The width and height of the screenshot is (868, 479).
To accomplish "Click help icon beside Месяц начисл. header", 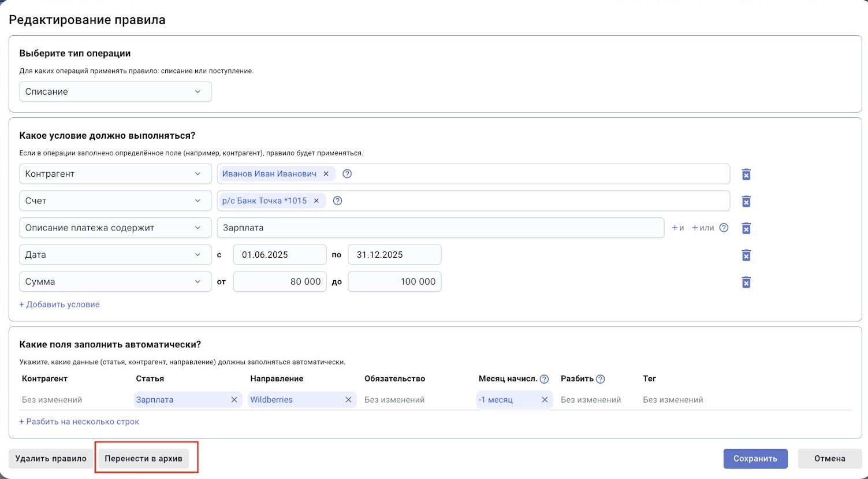I will [544, 379].
